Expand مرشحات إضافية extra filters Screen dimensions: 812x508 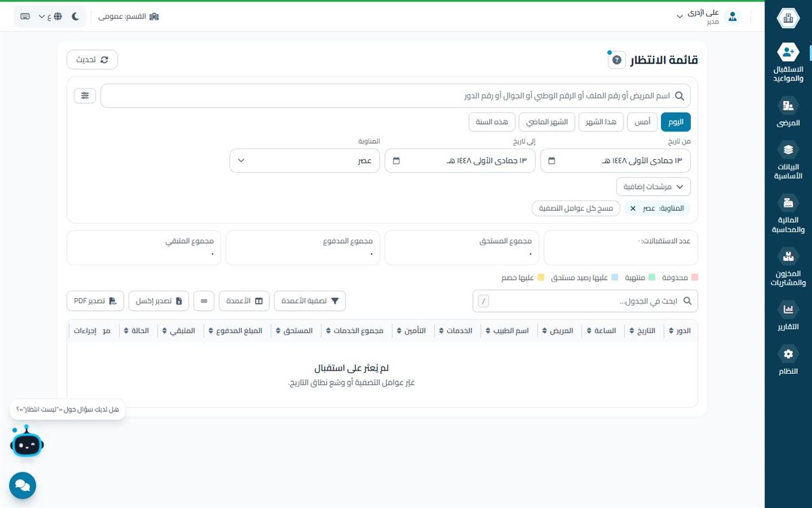[654, 186]
